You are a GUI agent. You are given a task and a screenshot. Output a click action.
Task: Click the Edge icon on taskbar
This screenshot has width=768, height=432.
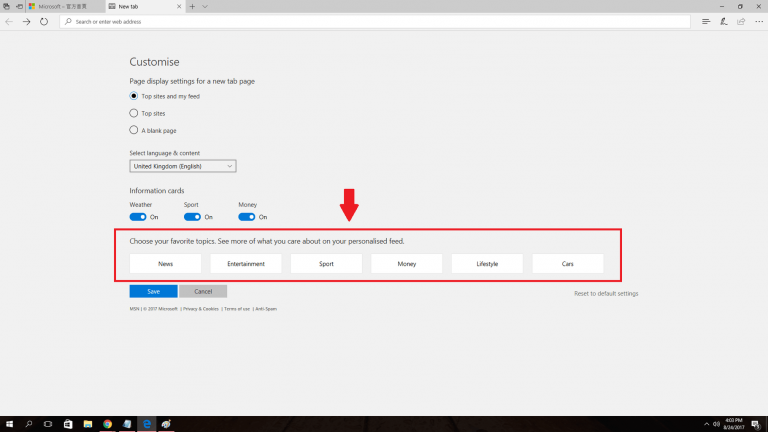click(146, 424)
